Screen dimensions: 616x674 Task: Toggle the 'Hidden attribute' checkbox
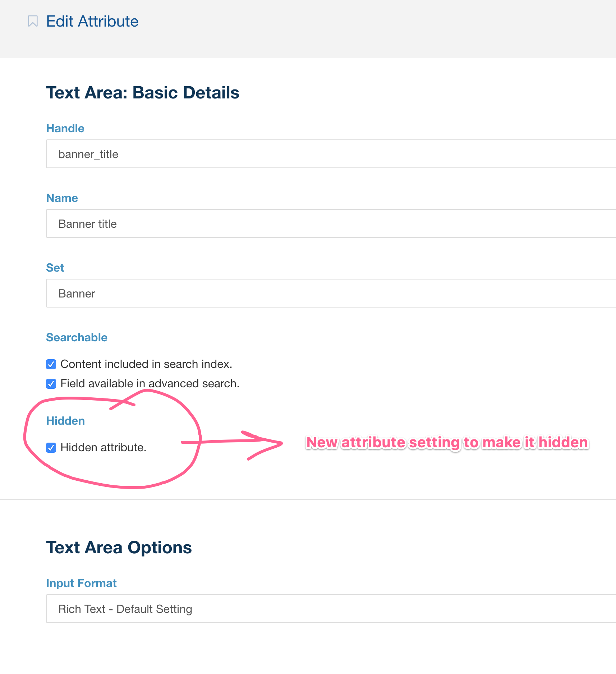pyautogui.click(x=51, y=447)
